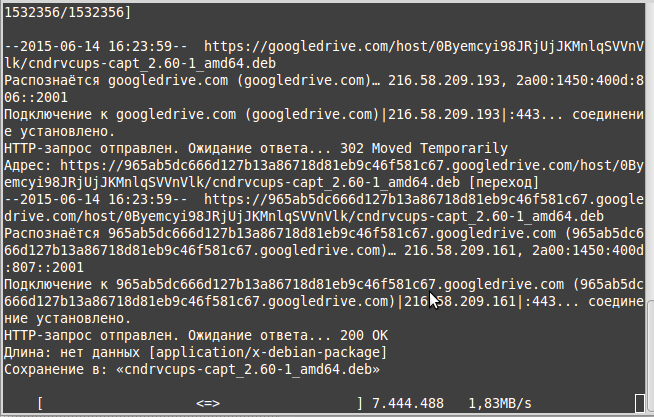Click the "Длина: нет данных" text

pos(72,352)
